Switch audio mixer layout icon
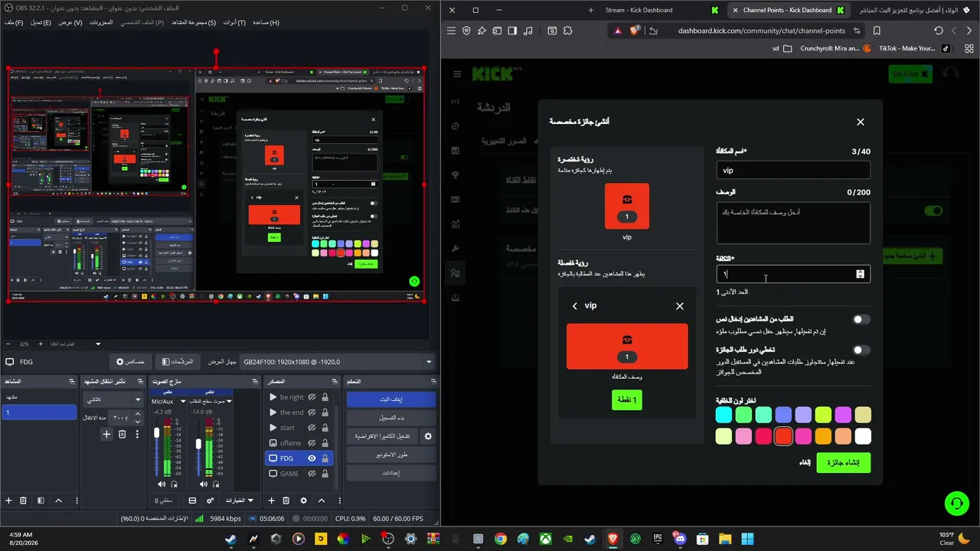Image resolution: width=980 pixels, height=551 pixels. [x=193, y=500]
